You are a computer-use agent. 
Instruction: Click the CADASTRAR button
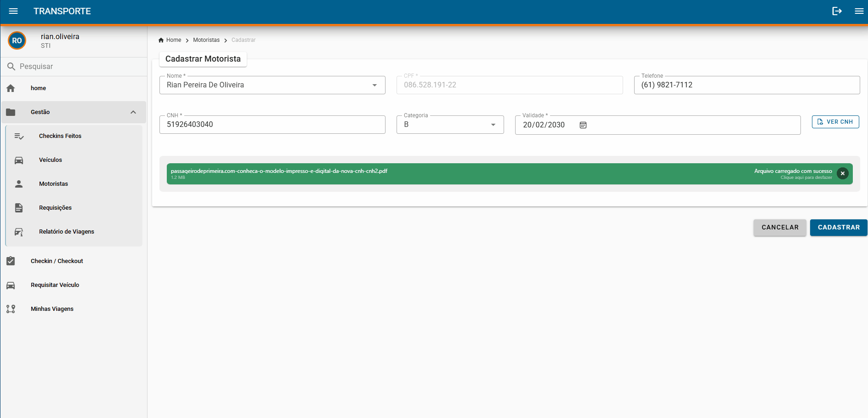[x=839, y=228]
